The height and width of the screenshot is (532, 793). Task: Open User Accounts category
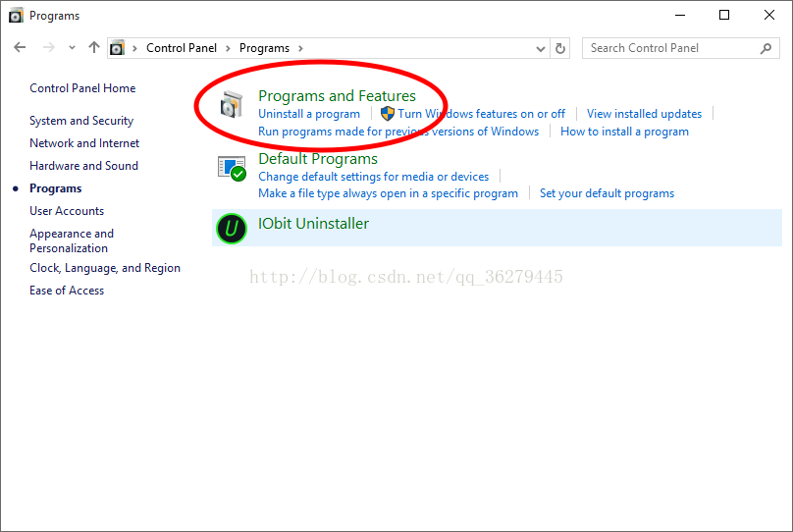tap(67, 211)
